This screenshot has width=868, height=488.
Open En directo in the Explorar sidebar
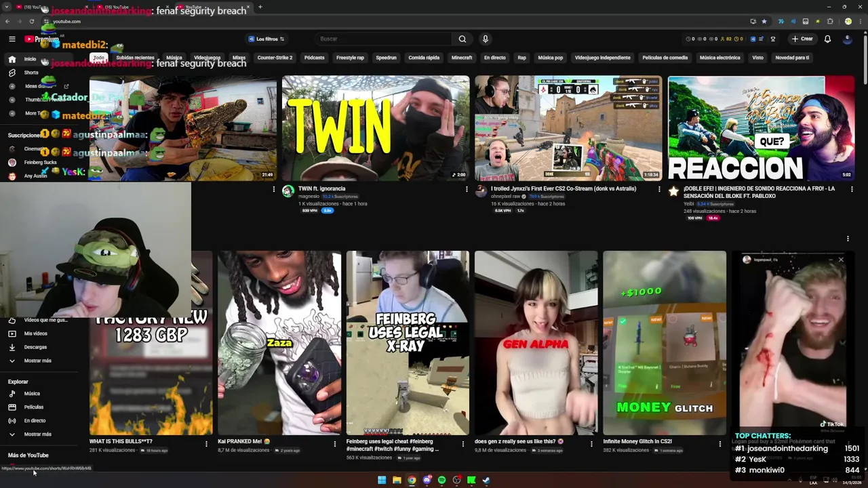[x=35, y=420]
